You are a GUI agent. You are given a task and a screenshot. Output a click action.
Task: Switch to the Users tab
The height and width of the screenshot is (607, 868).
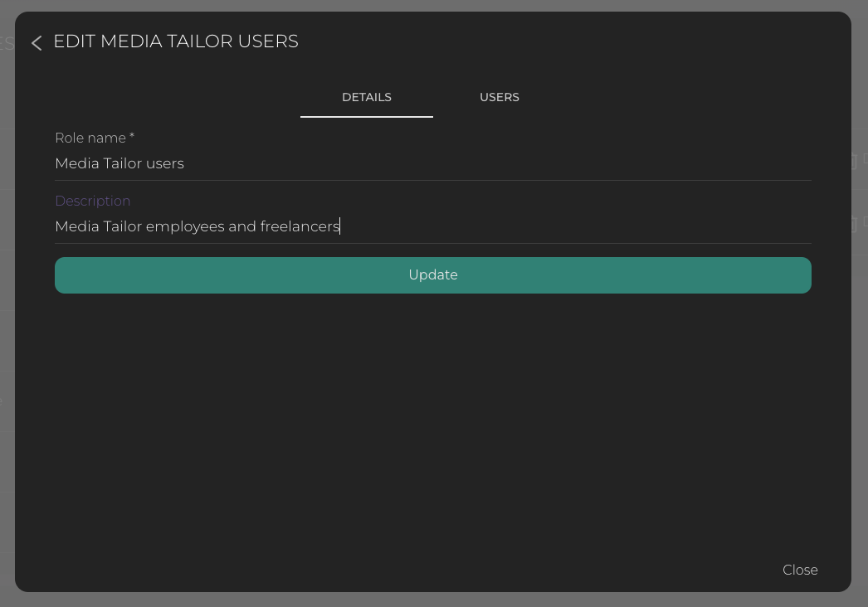click(x=499, y=98)
